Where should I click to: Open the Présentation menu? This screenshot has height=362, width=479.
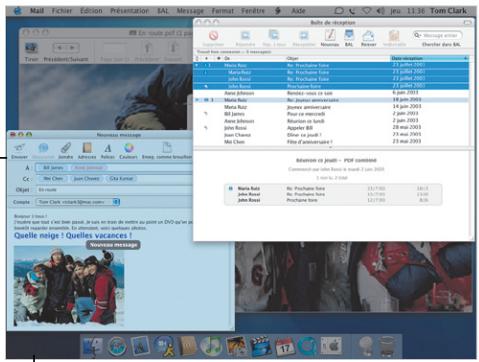tap(130, 11)
